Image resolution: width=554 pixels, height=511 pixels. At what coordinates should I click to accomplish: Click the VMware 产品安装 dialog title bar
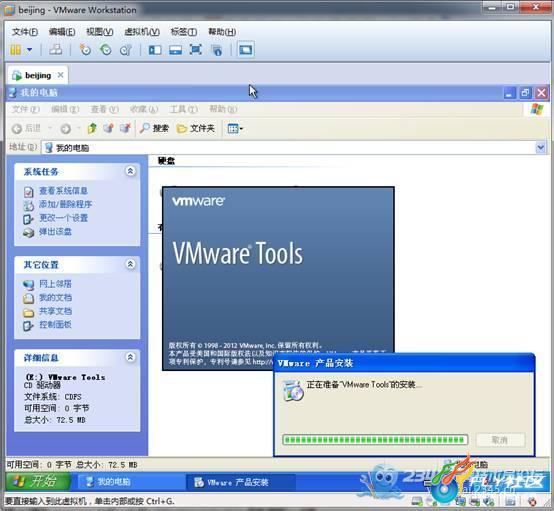pos(404,363)
